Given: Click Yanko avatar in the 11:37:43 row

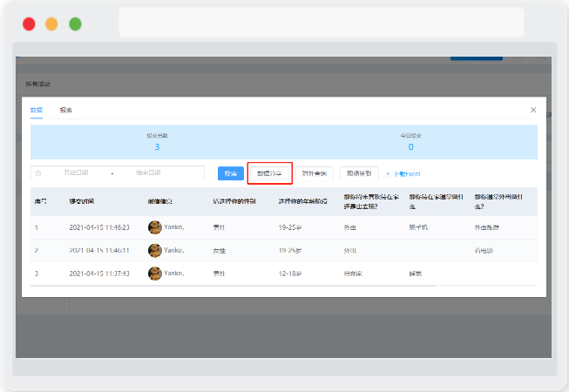Looking at the screenshot, I should (155, 274).
